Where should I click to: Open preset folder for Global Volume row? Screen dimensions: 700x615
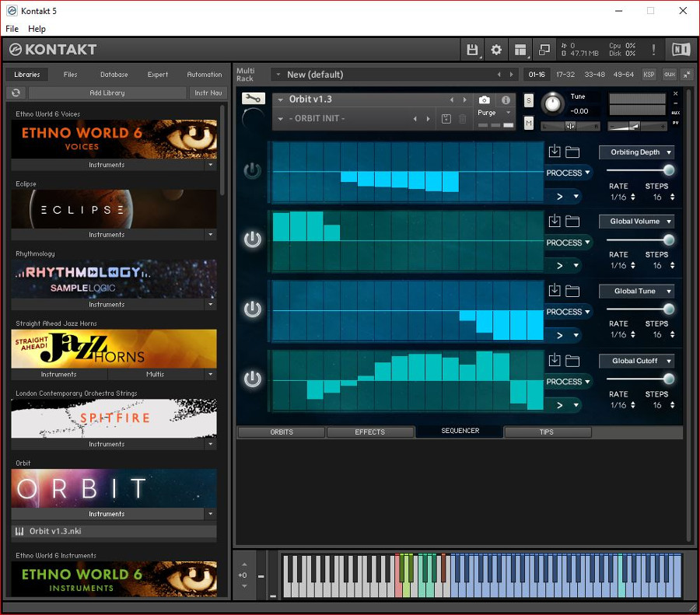click(x=572, y=222)
